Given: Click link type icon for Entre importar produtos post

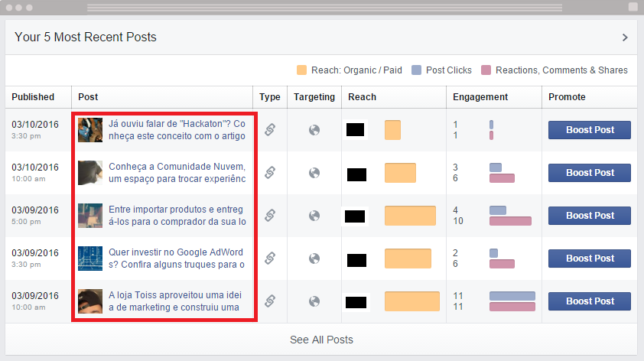Looking at the screenshot, I should point(270,215).
